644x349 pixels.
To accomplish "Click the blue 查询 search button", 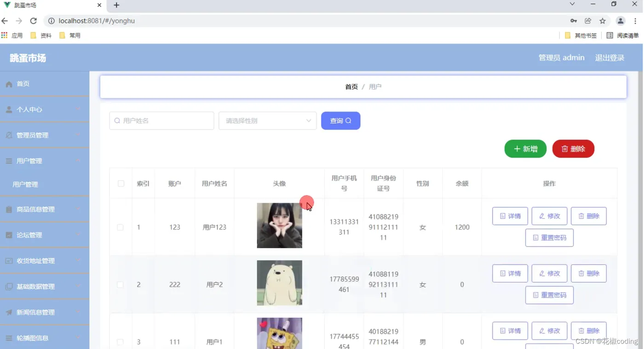I will [340, 120].
